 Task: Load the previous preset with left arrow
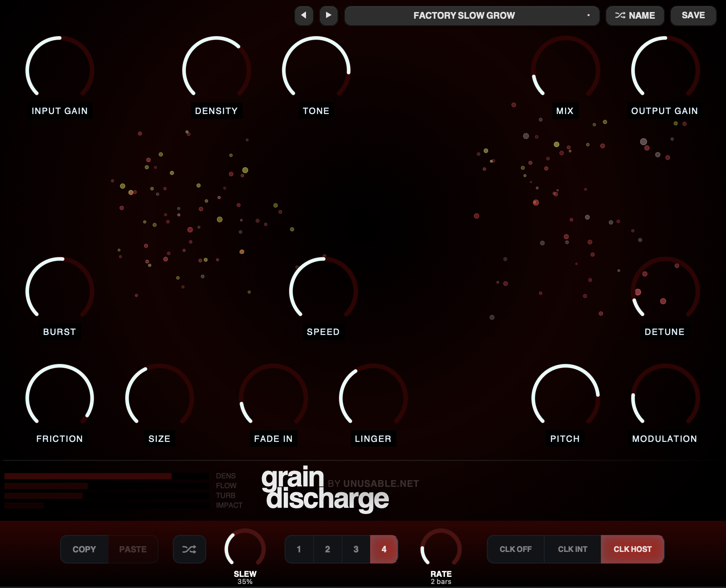304,16
